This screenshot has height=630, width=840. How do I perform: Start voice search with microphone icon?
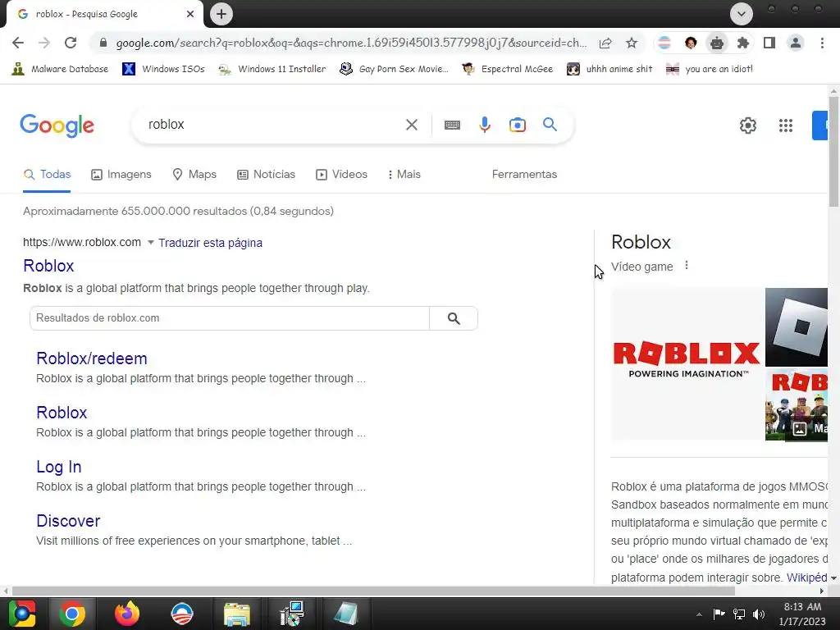click(x=484, y=125)
